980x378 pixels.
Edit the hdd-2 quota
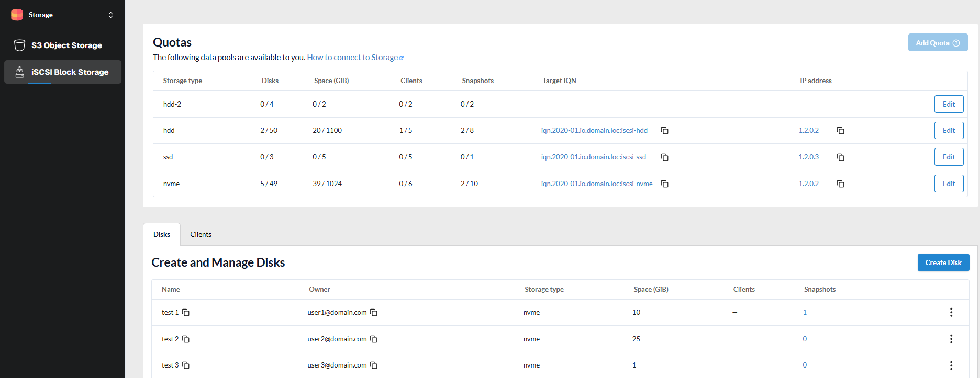point(949,104)
